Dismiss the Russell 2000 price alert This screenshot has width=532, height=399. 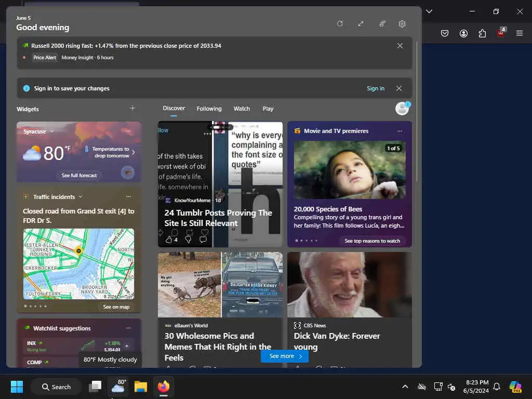tap(400, 46)
